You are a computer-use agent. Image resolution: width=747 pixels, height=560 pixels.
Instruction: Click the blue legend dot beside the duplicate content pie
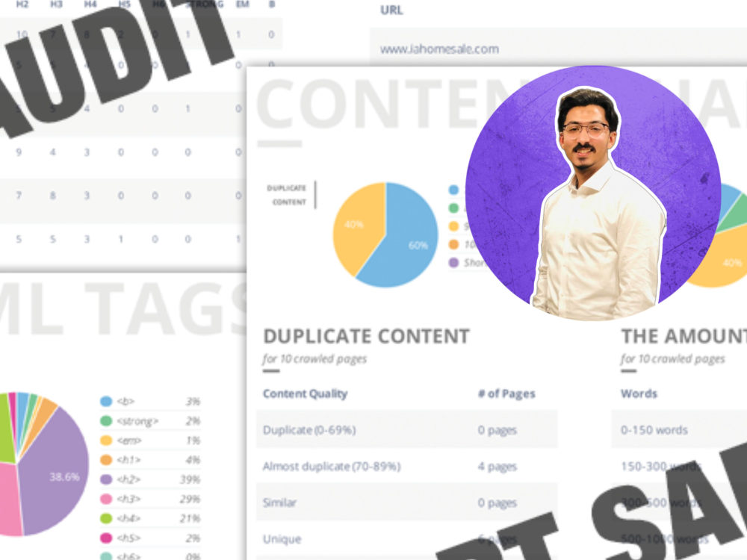pos(453,190)
